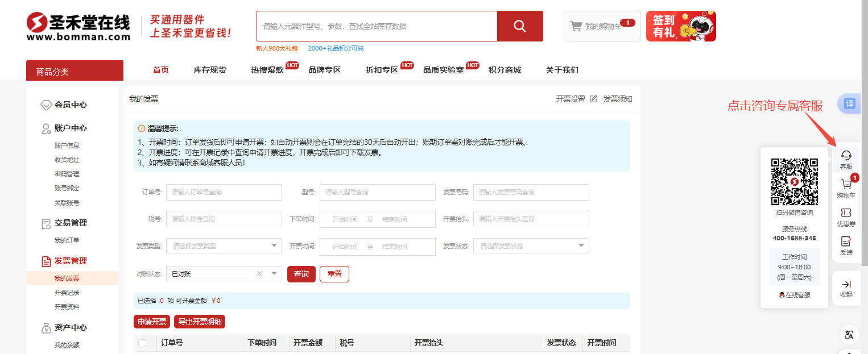This screenshot has height=354, width=868.
Task: Open 我的订单 in left sidebar
Action: pos(67,240)
